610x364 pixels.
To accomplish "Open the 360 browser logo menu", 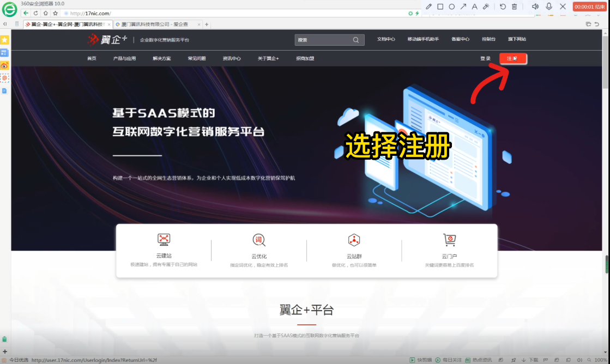I will [9, 9].
